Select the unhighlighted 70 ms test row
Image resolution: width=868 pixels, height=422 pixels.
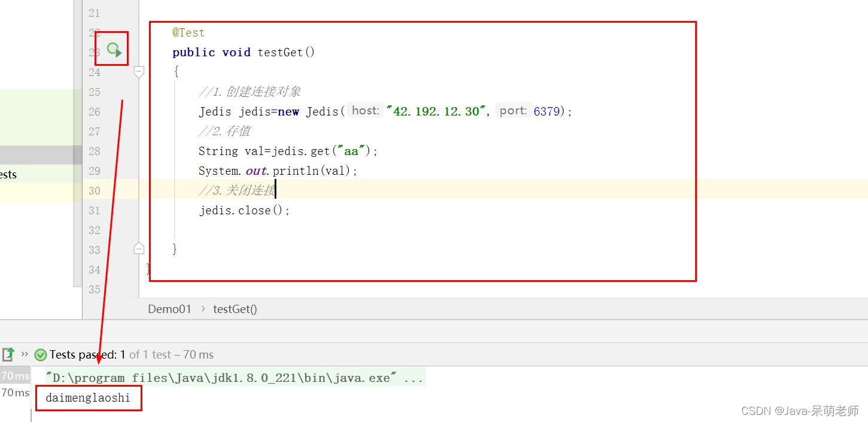point(15,393)
